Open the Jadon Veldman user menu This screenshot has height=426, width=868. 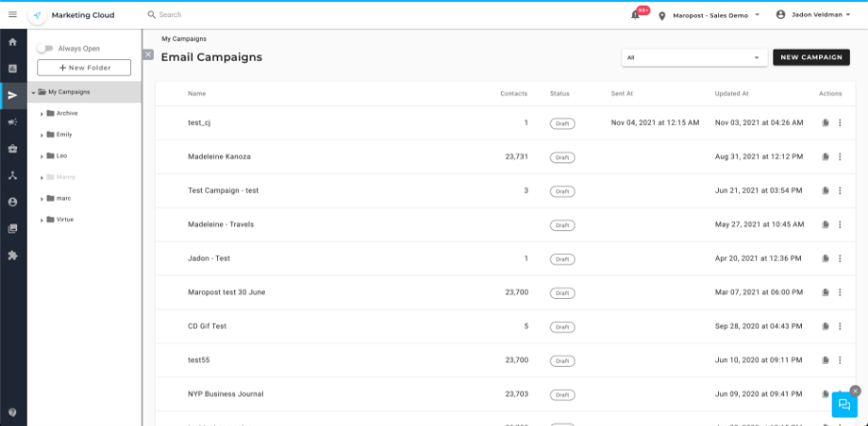(814, 15)
